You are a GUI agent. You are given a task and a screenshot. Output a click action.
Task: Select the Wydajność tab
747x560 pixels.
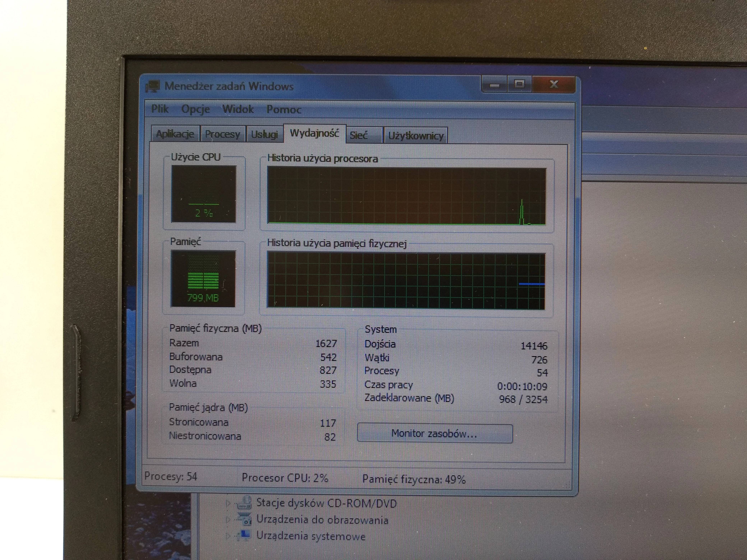pyautogui.click(x=314, y=133)
